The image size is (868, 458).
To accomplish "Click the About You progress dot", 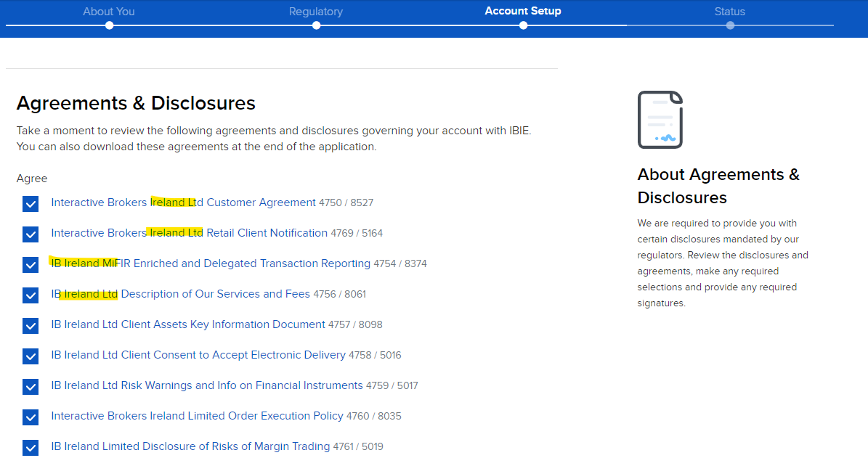I will [x=109, y=25].
